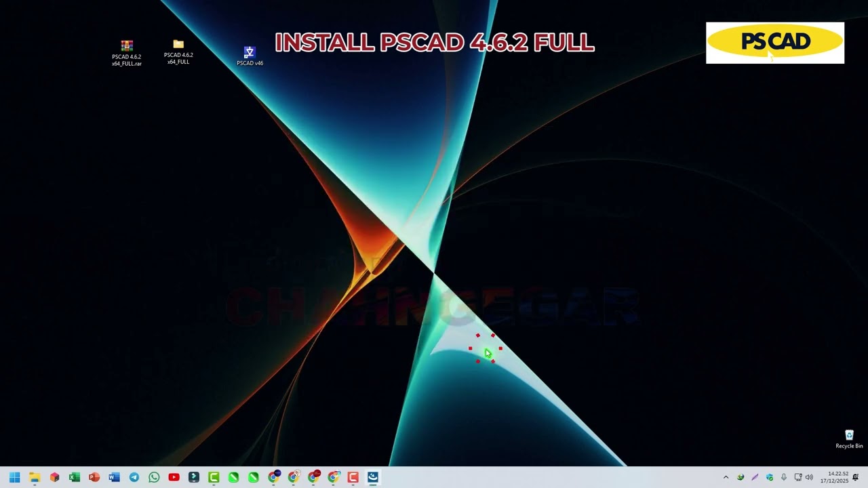The image size is (868, 488).
Task: Open the dark teal arrow app in the taskbar
Action: click(194, 477)
